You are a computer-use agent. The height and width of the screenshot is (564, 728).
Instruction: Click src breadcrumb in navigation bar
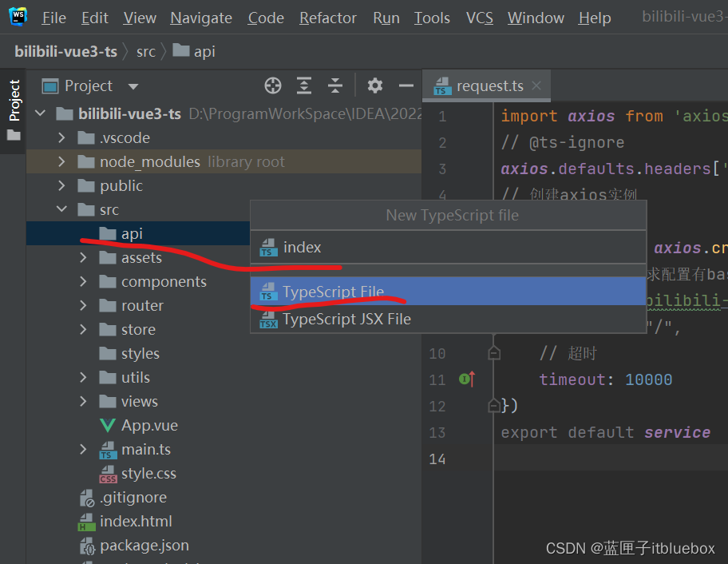146,51
